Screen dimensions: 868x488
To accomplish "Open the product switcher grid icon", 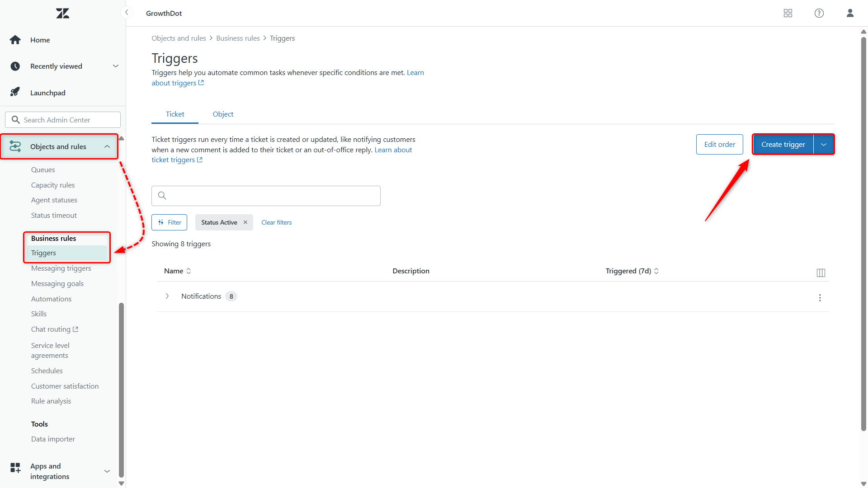I will coord(788,13).
